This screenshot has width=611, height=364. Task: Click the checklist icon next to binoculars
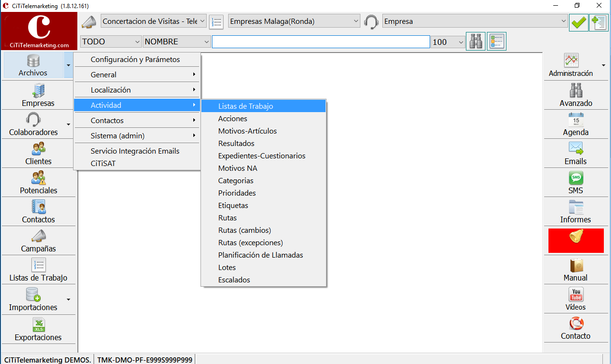point(496,42)
